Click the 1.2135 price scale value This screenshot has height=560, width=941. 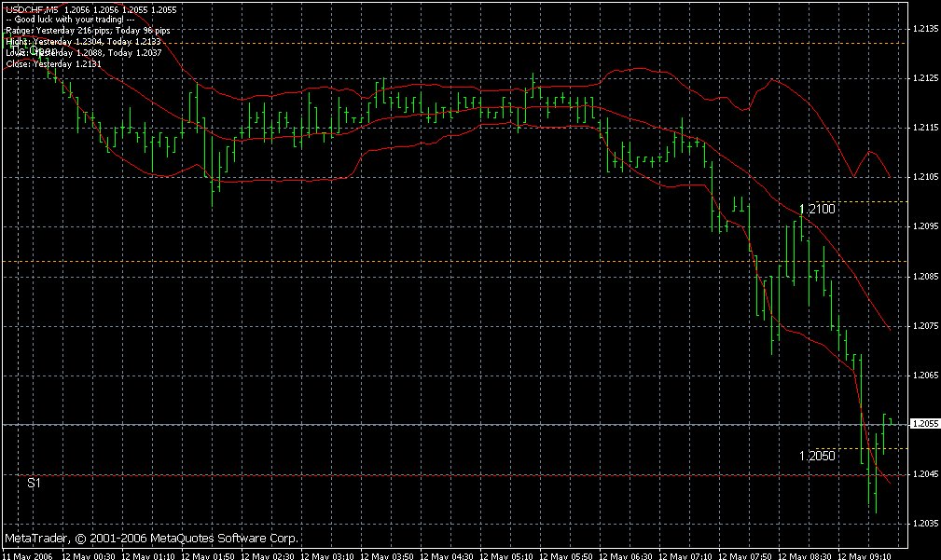click(925, 28)
